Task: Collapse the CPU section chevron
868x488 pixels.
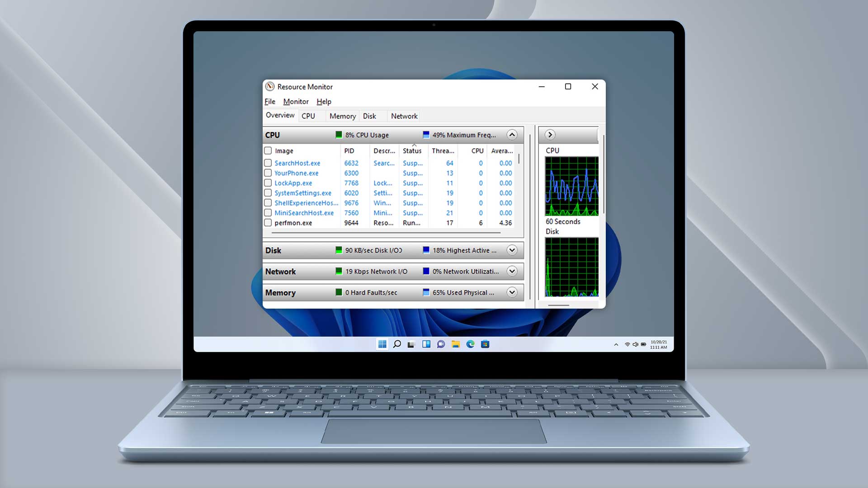Action: [x=512, y=135]
